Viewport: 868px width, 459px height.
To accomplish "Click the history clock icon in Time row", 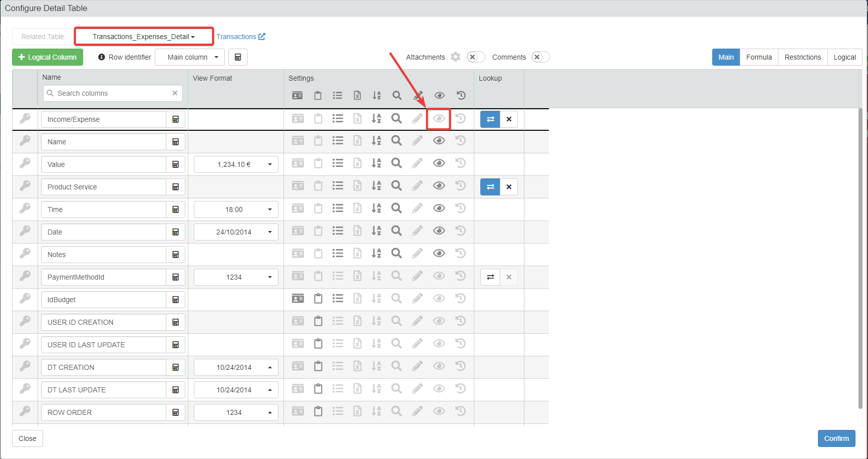I will tap(461, 208).
